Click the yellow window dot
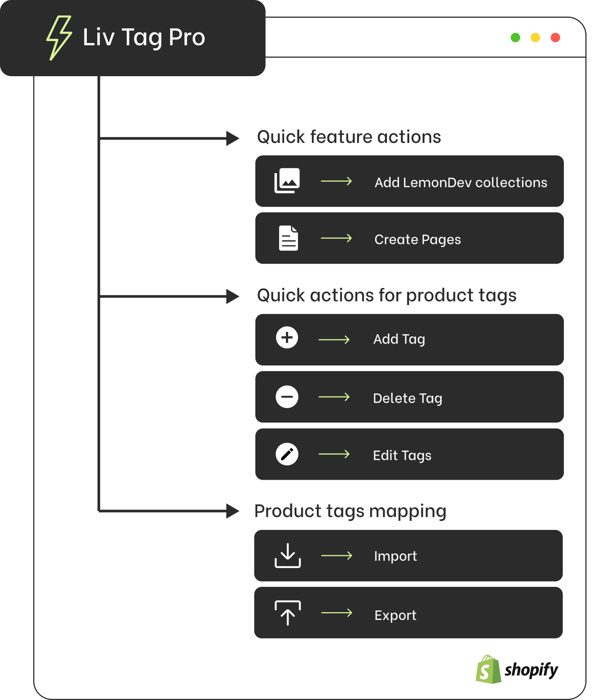Viewport: 605px width, 700px height. tap(535, 38)
